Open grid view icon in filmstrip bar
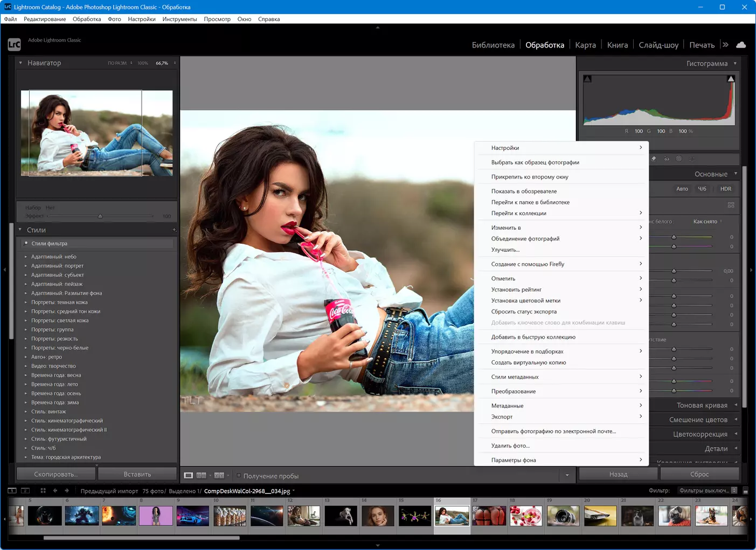This screenshot has width=756, height=550. pyautogui.click(x=43, y=491)
